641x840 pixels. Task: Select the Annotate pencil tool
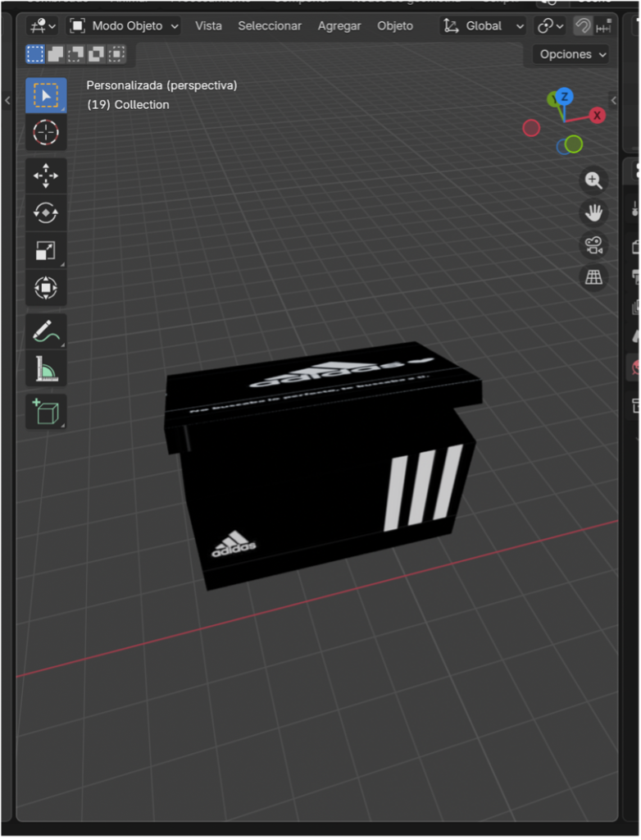[46, 331]
